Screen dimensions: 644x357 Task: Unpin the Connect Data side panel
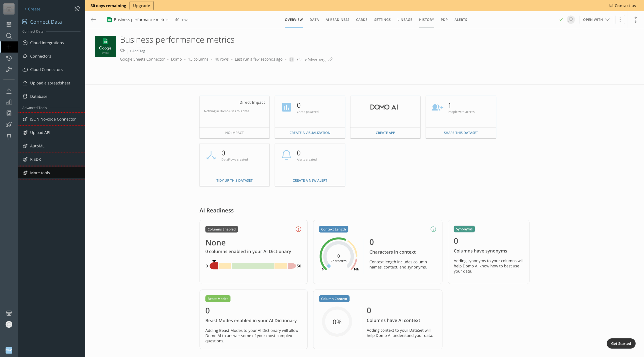pyautogui.click(x=77, y=9)
